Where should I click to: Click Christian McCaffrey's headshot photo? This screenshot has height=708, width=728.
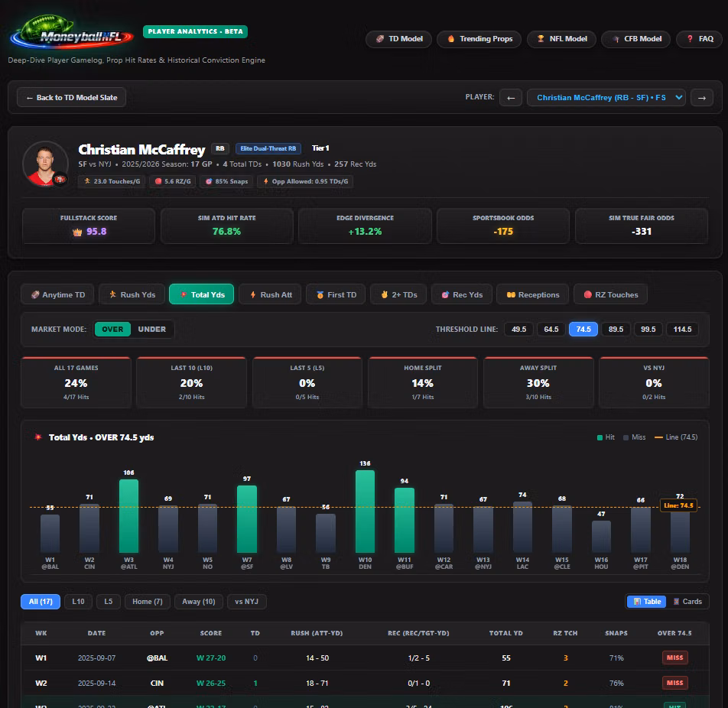point(46,164)
